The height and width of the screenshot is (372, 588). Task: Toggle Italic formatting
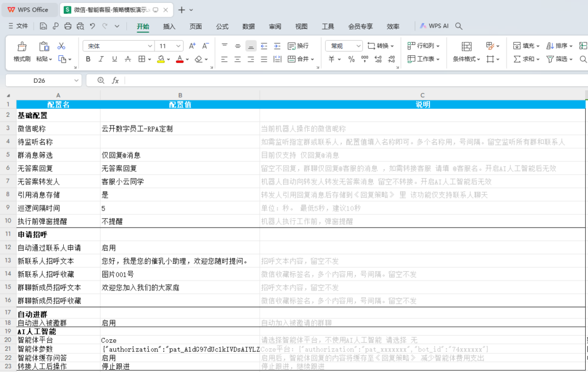pos(101,59)
